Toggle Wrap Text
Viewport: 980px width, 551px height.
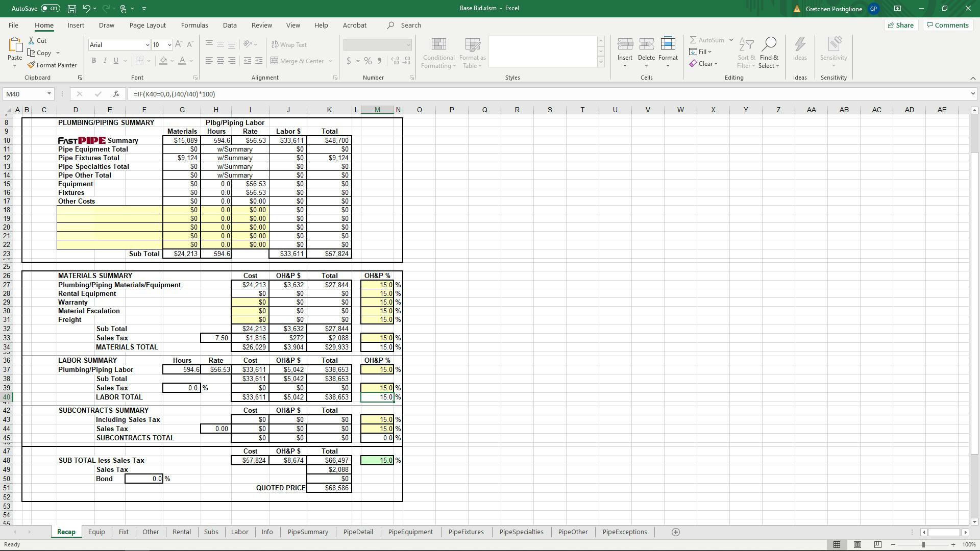tap(289, 45)
